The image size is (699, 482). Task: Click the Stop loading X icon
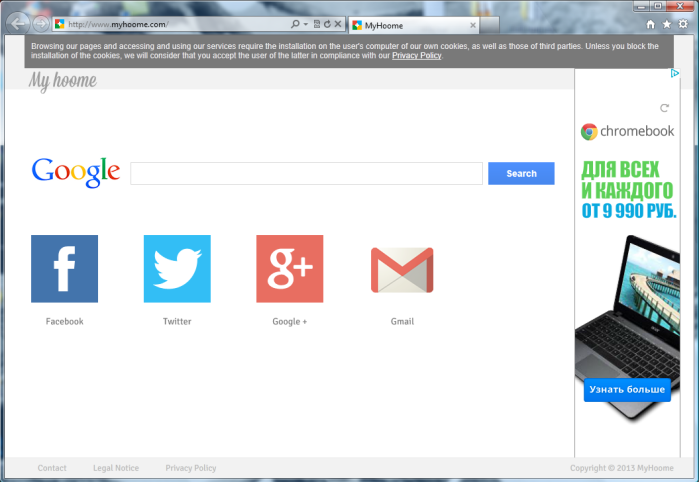click(338, 24)
